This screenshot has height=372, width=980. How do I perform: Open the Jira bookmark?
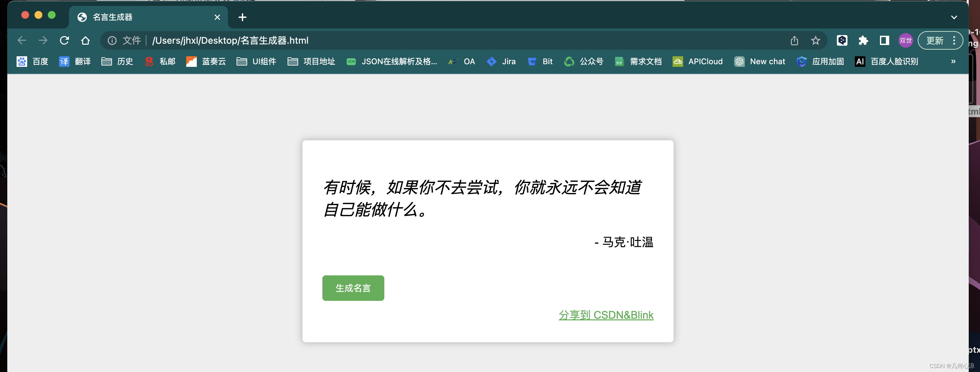coord(501,62)
